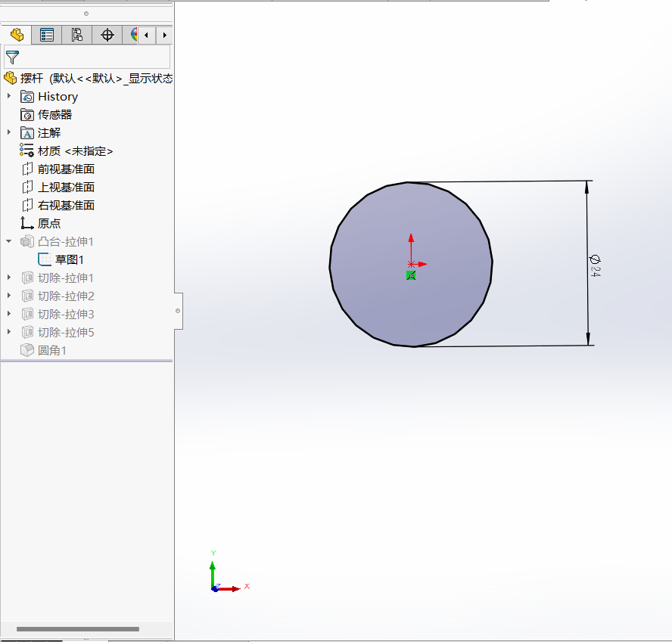The width and height of the screenshot is (672, 642).
Task: Click the 切除-拉伸5 cut extrude icon
Action: point(27,332)
